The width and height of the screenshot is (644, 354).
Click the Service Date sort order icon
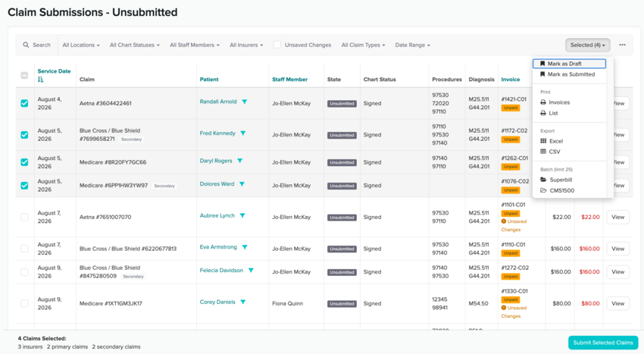[x=40, y=80]
